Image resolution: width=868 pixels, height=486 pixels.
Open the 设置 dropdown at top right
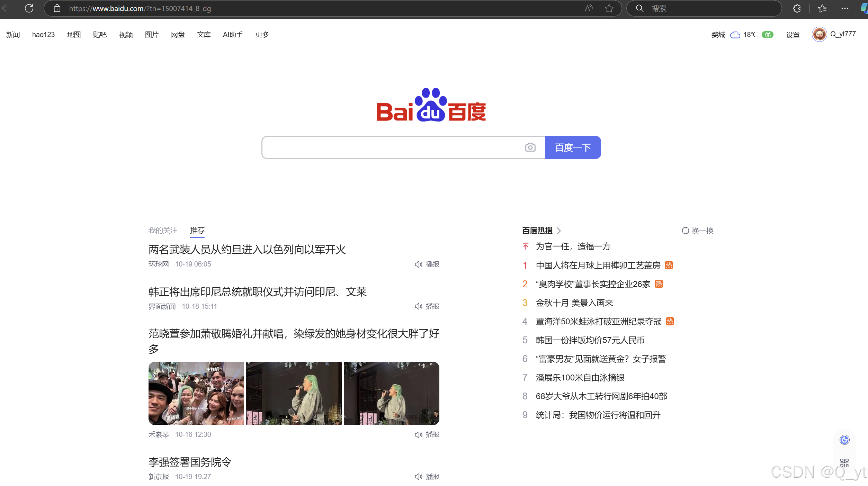point(793,35)
